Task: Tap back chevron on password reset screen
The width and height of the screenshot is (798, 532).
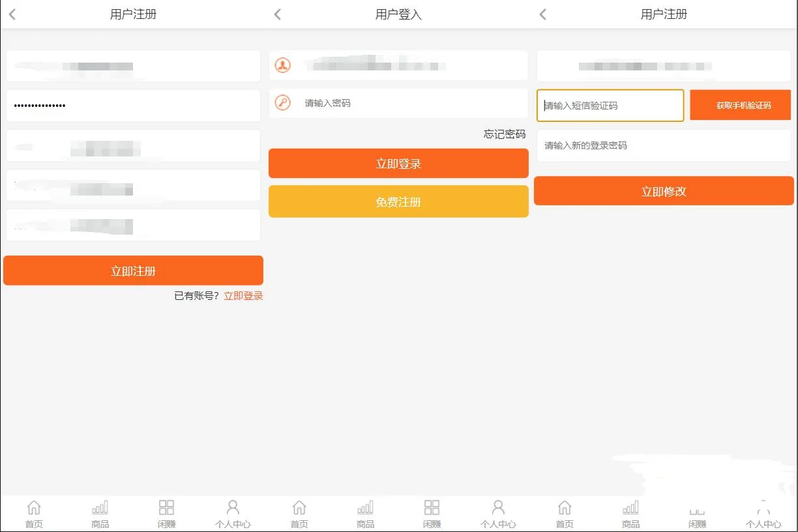Action: (542, 14)
